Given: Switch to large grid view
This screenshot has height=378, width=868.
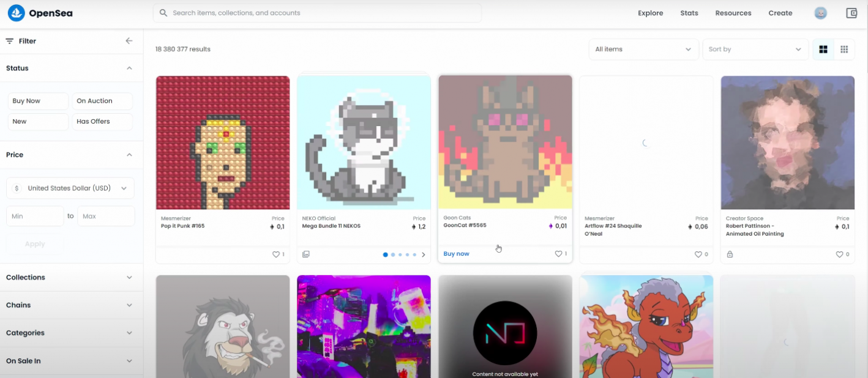Looking at the screenshot, I should [823, 50].
